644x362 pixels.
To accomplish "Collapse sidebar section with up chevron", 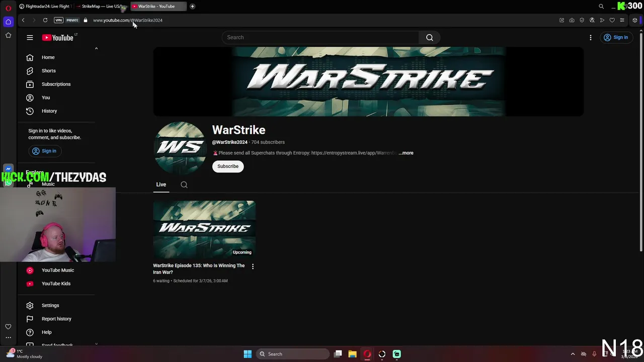I will click(x=96, y=49).
